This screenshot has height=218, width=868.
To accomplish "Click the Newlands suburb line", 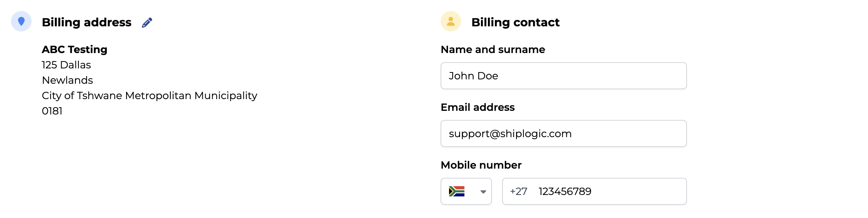I will tap(67, 80).
